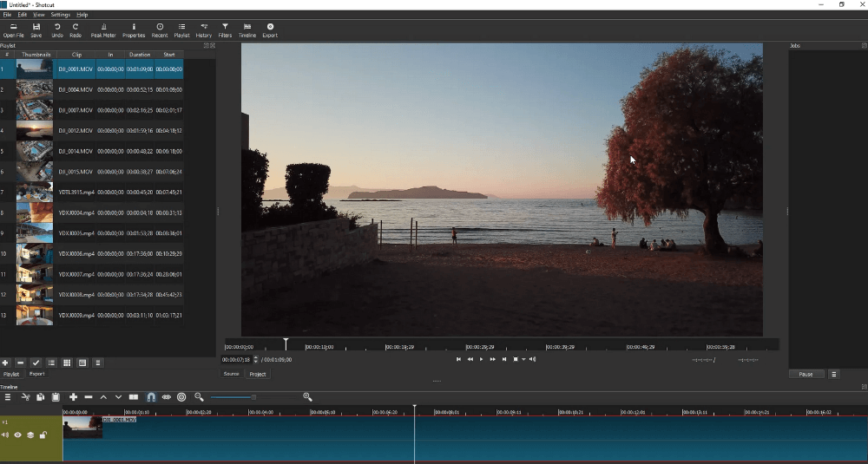Play the video in the player
The width and height of the screenshot is (868, 464).
tap(481, 359)
